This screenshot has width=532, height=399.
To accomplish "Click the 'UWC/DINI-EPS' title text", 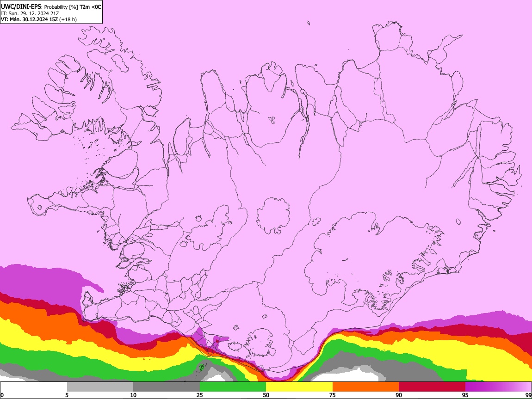I will point(20,7).
